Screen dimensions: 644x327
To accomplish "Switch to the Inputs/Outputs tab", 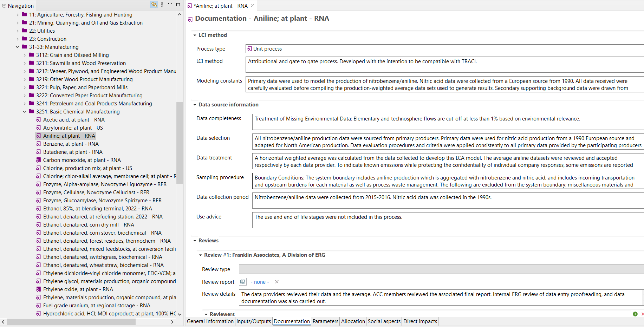I will [253, 321].
